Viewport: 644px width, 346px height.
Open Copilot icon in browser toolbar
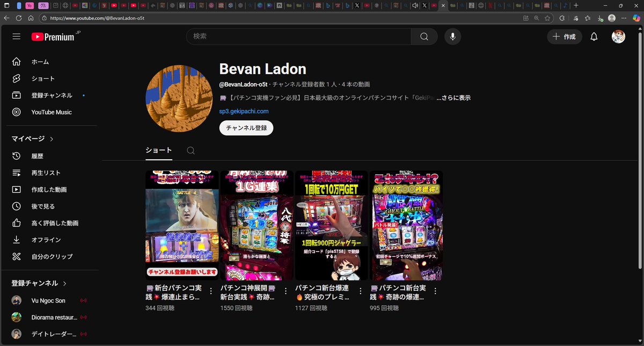[x=636, y=18]
